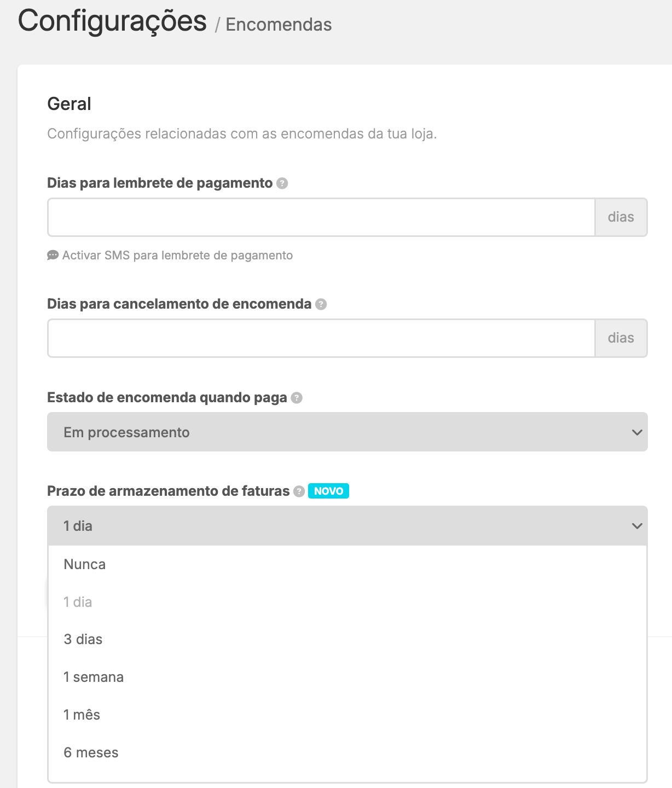The width and height of the screenshot is (672, 788).
Task: Open the 'Estado de encomenda quando paga' dropdown
Action: (347, 432)
